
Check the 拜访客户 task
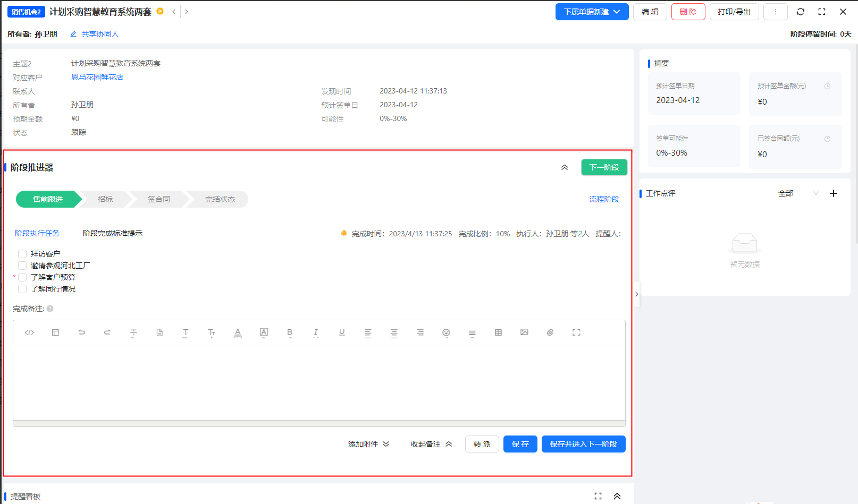(22, 254)
